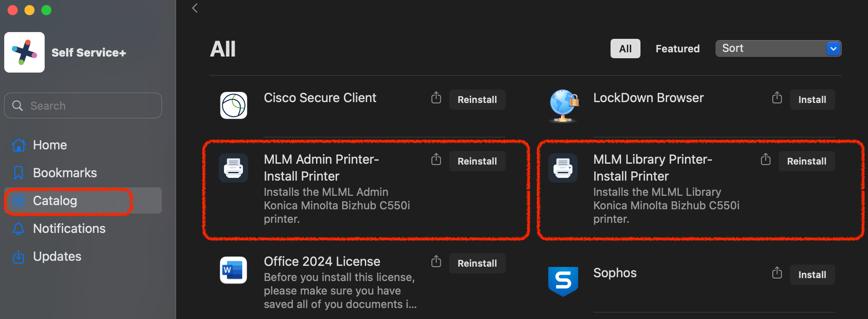Share the Sophos item
868x319 pixels.
point(777,273)
